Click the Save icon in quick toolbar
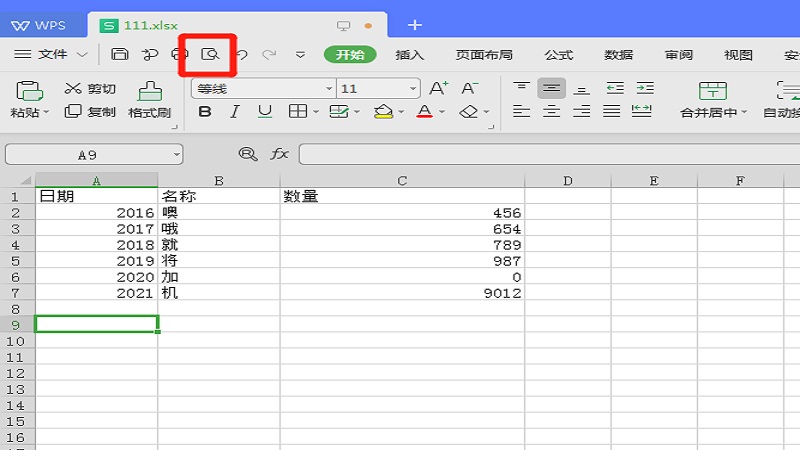This screenshot has width=800, height=450. point(119,54)
